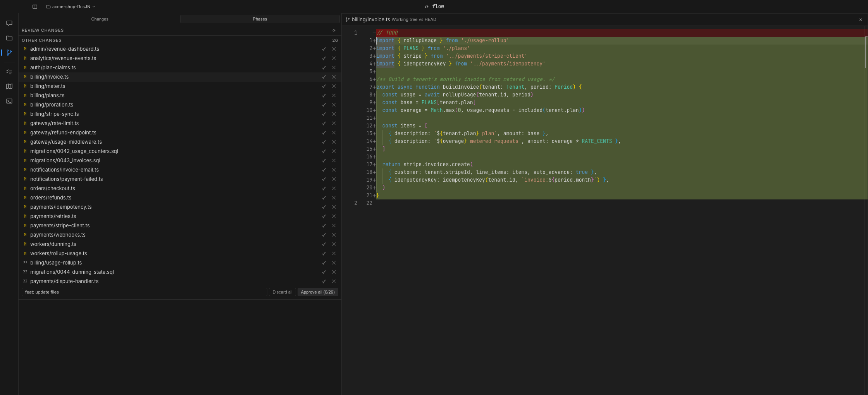The height and width of the screenshot is (395, 868).
Task: Open gateway/usage-middleware.ts file
Action: tap(180, 142)
